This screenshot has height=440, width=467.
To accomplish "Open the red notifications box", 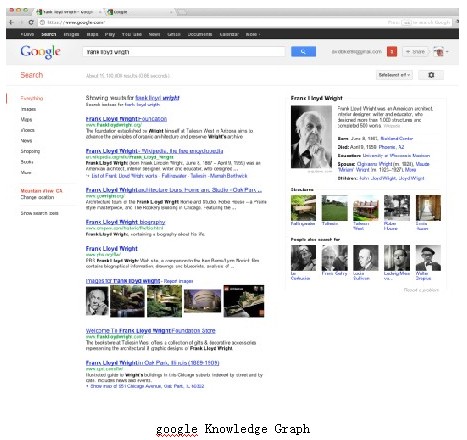I will [392, 52].
